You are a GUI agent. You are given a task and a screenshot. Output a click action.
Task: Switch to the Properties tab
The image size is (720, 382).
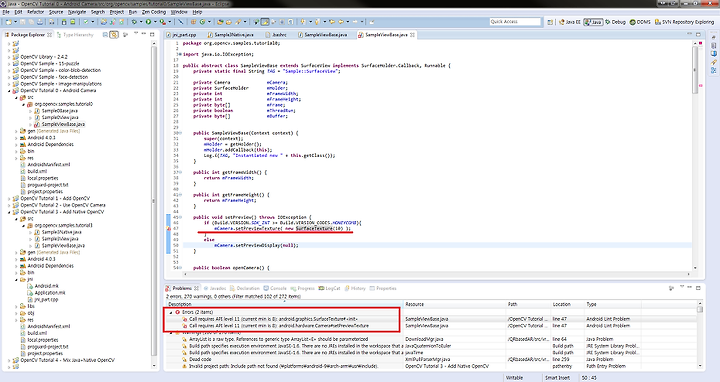pyautogui.click(x=383, y=288)
